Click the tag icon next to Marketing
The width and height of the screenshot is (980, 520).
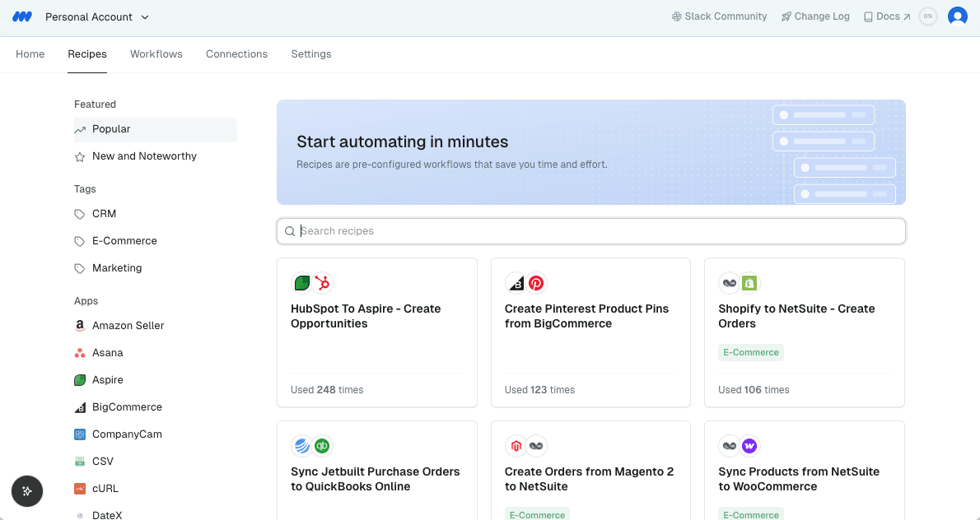80,268
